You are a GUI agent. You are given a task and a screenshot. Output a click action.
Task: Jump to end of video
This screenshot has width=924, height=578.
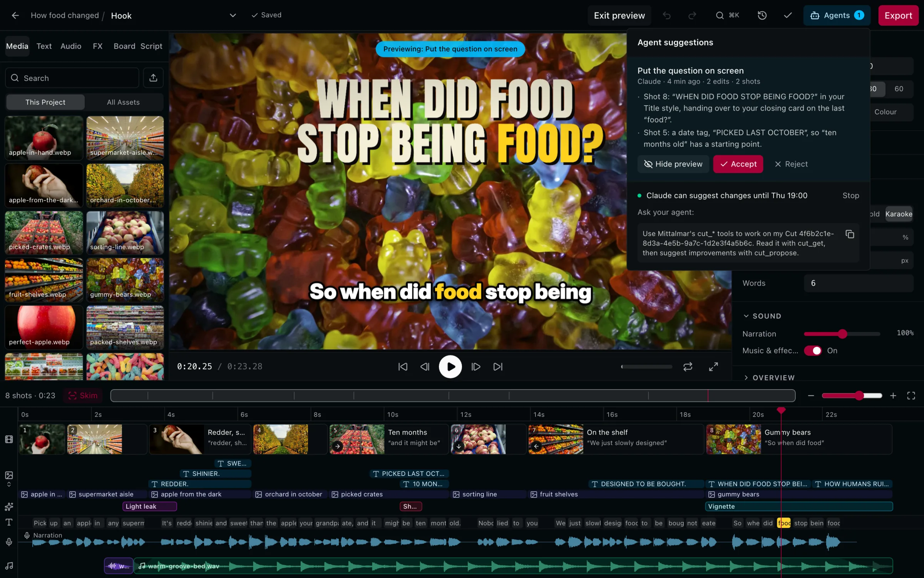pyautogui.click(x=498, y=366)
